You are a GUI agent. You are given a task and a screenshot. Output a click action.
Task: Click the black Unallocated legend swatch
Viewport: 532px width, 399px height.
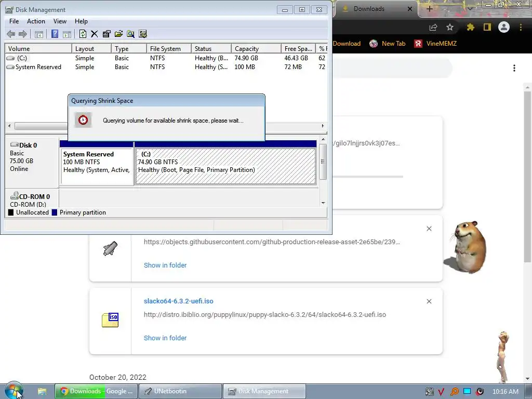[11, 212]
